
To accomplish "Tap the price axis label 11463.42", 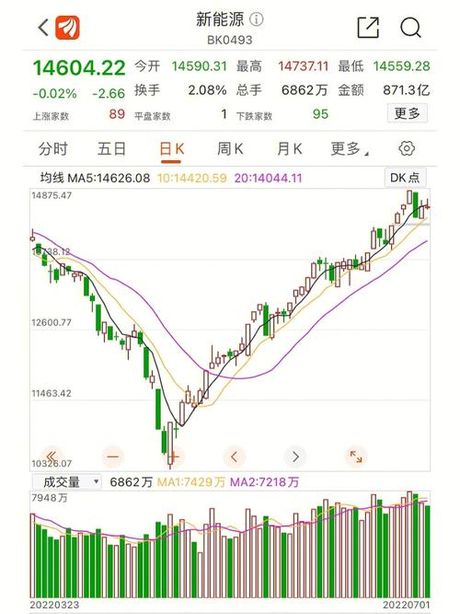I will point(52,393).
